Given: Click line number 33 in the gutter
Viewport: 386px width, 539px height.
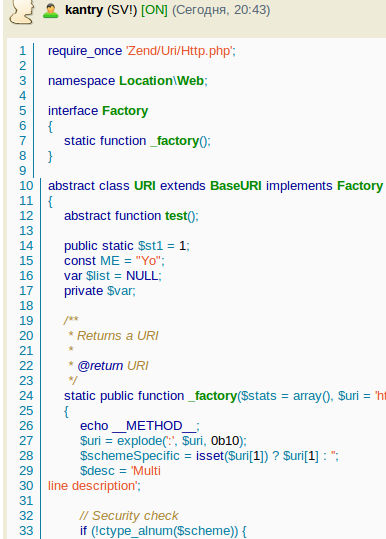Looking at the screenshot, I should (26, 531).
